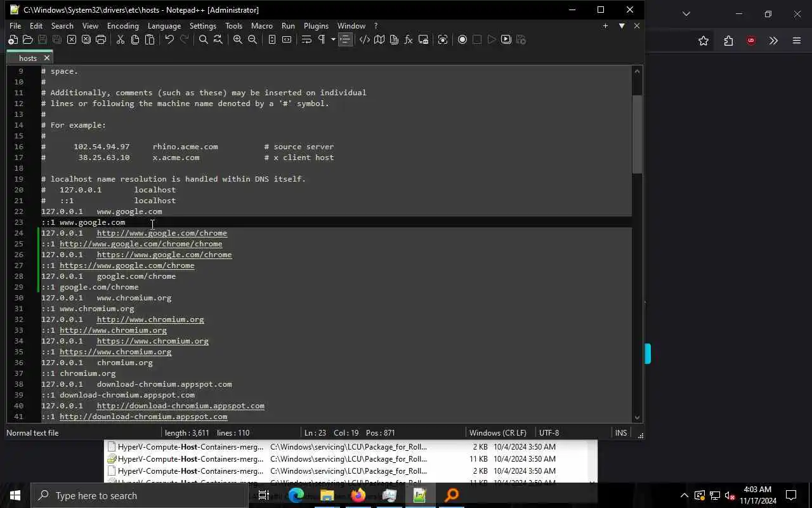The image size is (812, 508).
Task: Open the Firefox hamburger application menu
Action: click(x=797, y=41)
